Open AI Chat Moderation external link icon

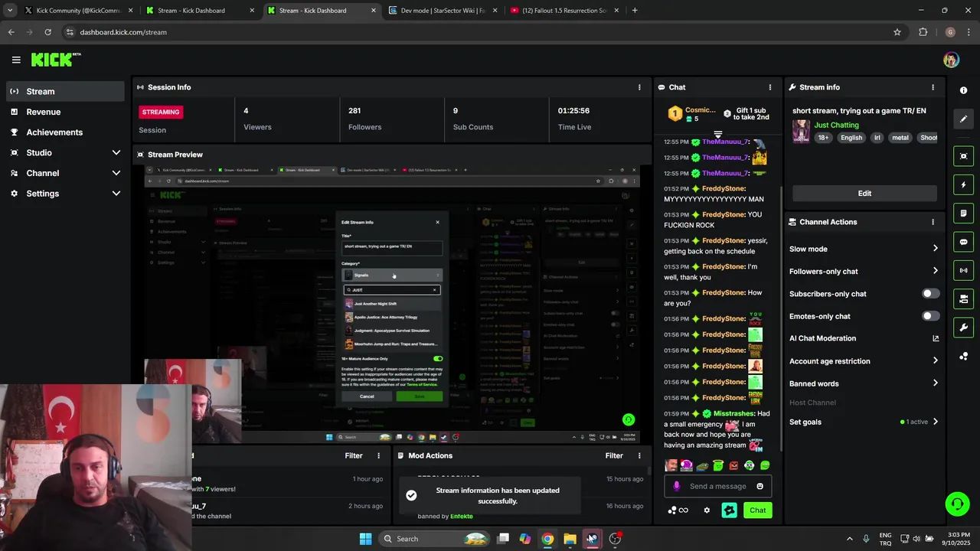click(x=935, y=338)
